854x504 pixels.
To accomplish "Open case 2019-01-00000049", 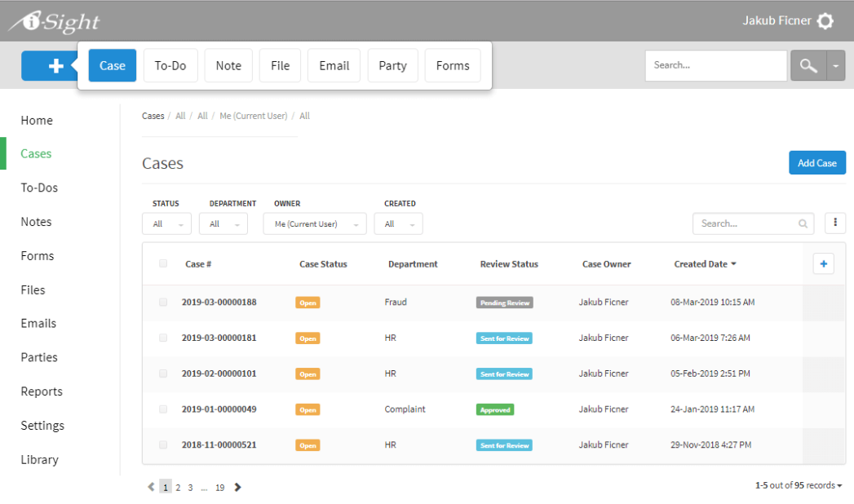I will pyautogui.click(x=219, y=409).
